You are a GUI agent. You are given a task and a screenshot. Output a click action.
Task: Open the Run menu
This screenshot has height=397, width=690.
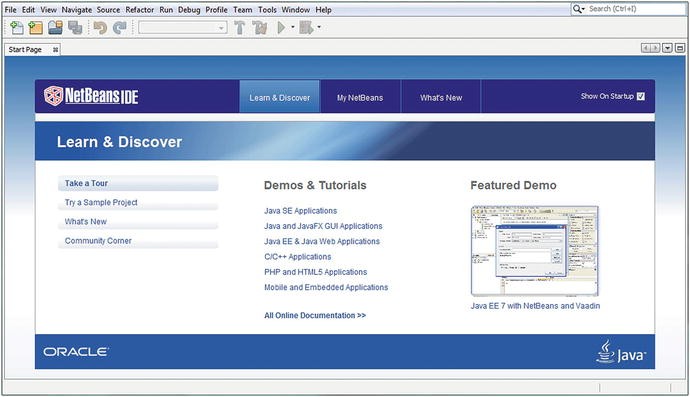[x=166, y=10]
